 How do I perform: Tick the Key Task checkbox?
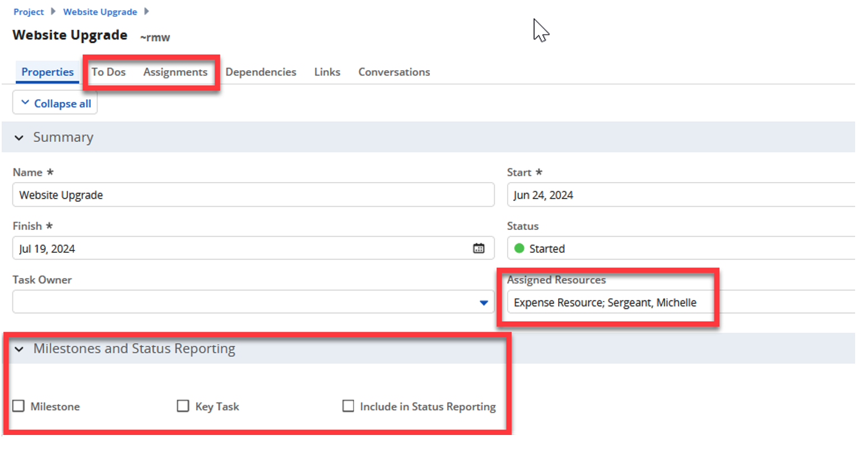pyautogui.click(x=183, y=406)
